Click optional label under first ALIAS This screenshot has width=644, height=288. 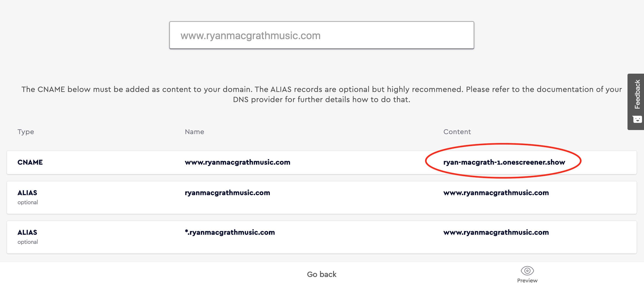[x=28, y=202]
